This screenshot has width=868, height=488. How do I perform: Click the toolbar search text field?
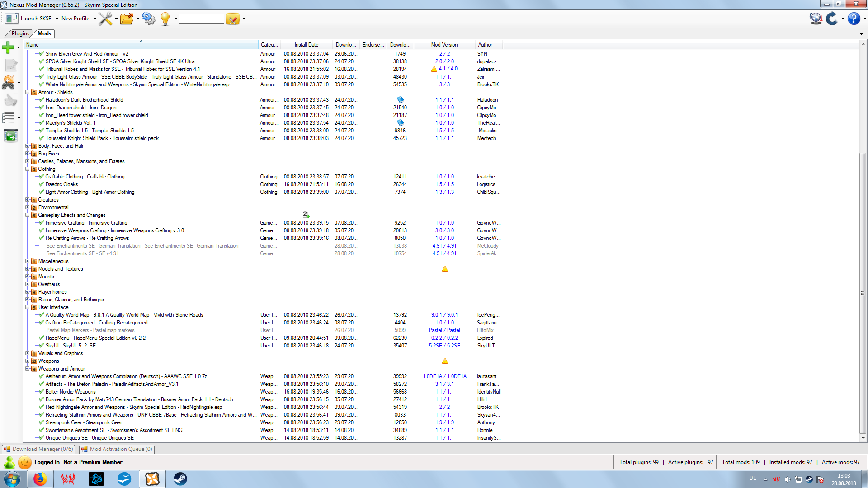[201, 19]
